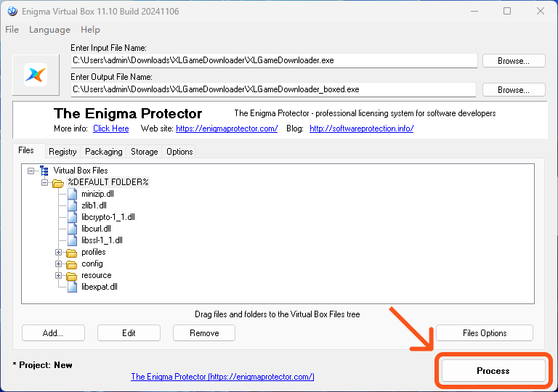Collapse the Virtual Box Files root node

click(x=31, y=171)
